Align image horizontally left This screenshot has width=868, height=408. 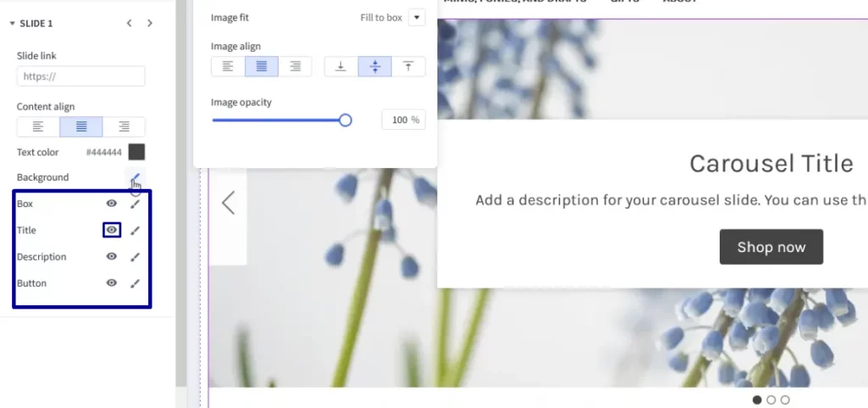[x=228, y=66]
